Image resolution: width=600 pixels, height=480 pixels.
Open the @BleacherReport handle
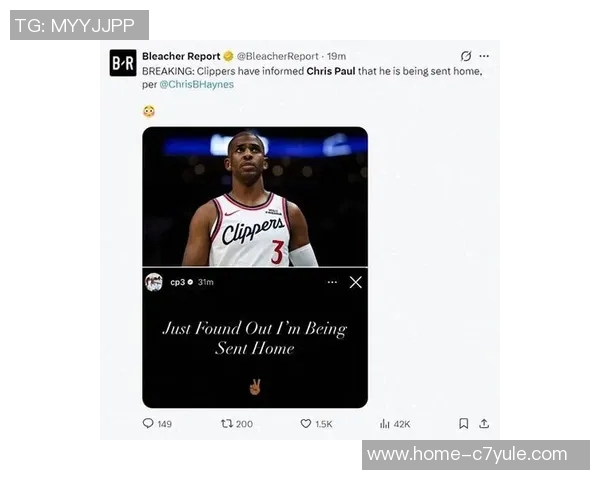click(277, 56)
